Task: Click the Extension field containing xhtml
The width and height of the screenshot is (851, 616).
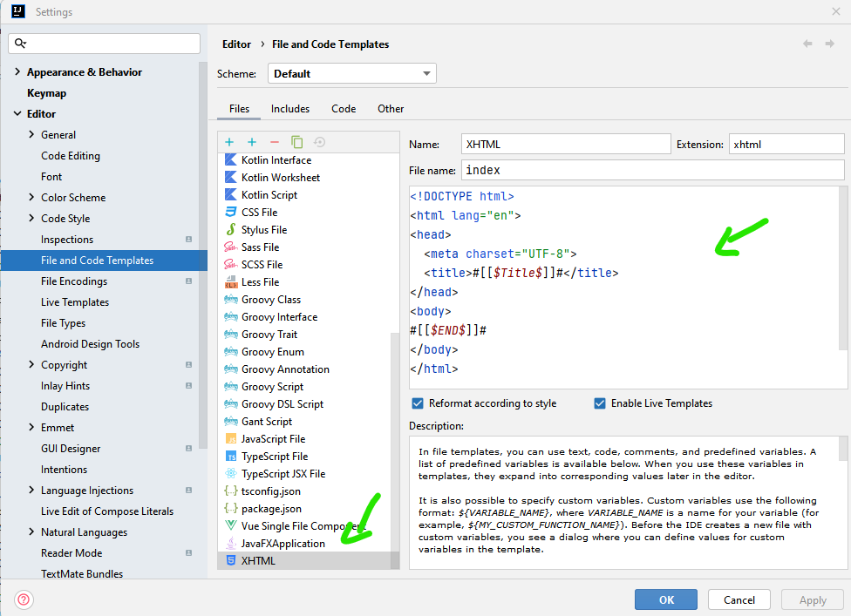Action: 786,145
